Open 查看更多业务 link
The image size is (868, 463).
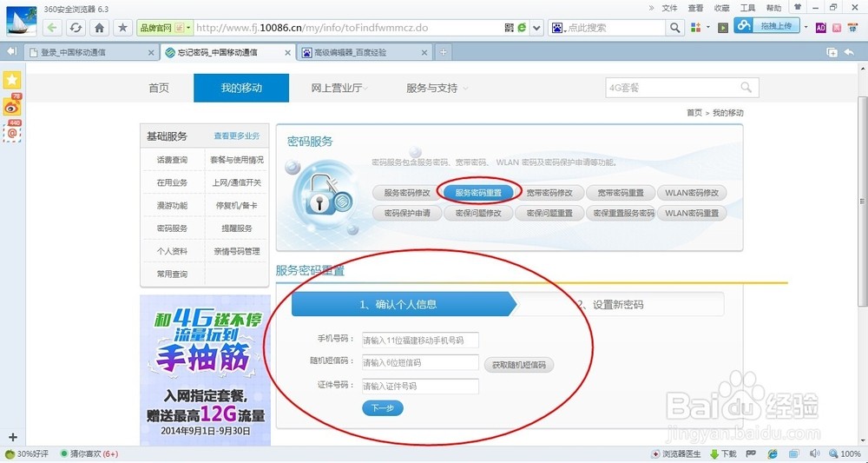click(237, 136)
